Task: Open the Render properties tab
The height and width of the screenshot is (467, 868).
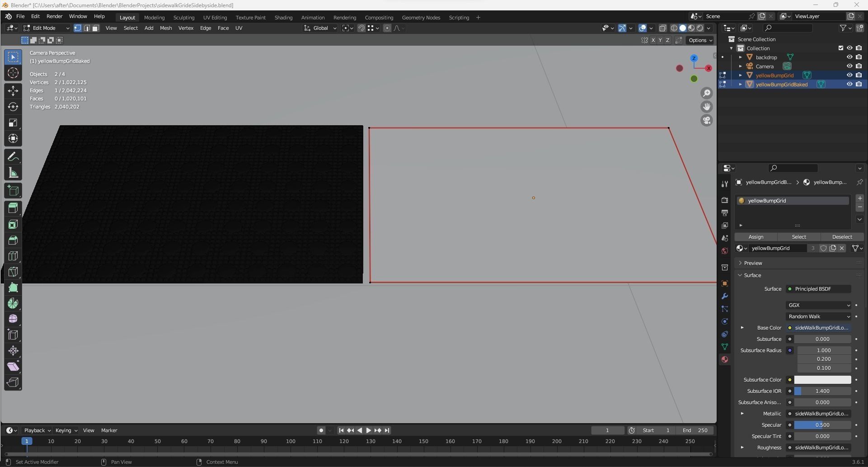Action: [725, 200]
